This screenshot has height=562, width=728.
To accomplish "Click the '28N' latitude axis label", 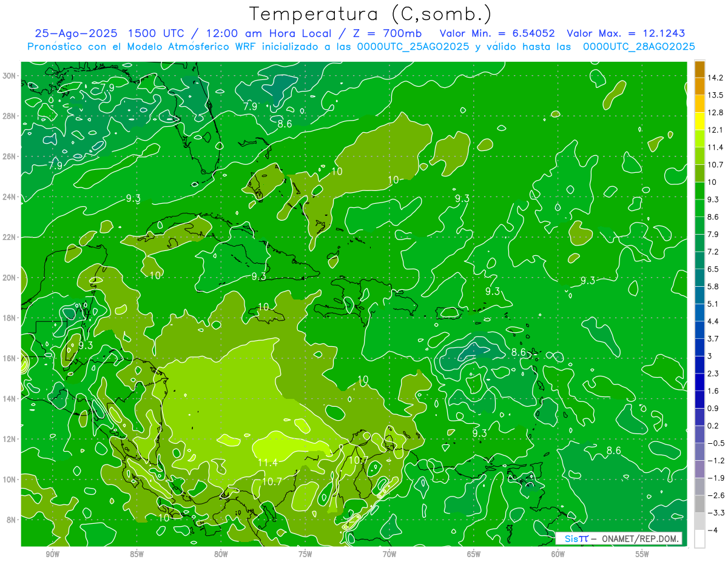I will [x=9, y=116].
